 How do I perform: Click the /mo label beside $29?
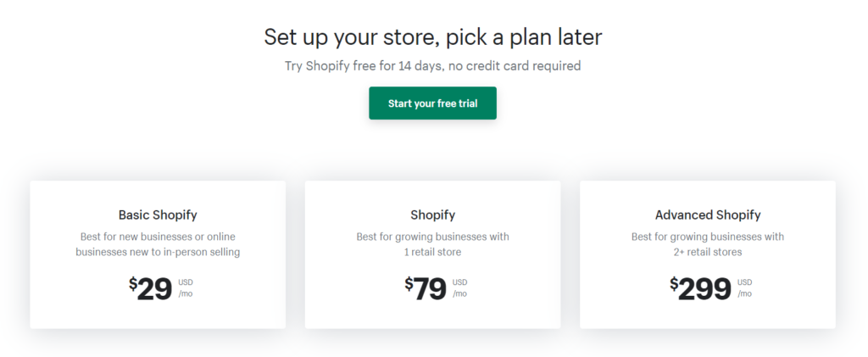(x=185, y=294)
